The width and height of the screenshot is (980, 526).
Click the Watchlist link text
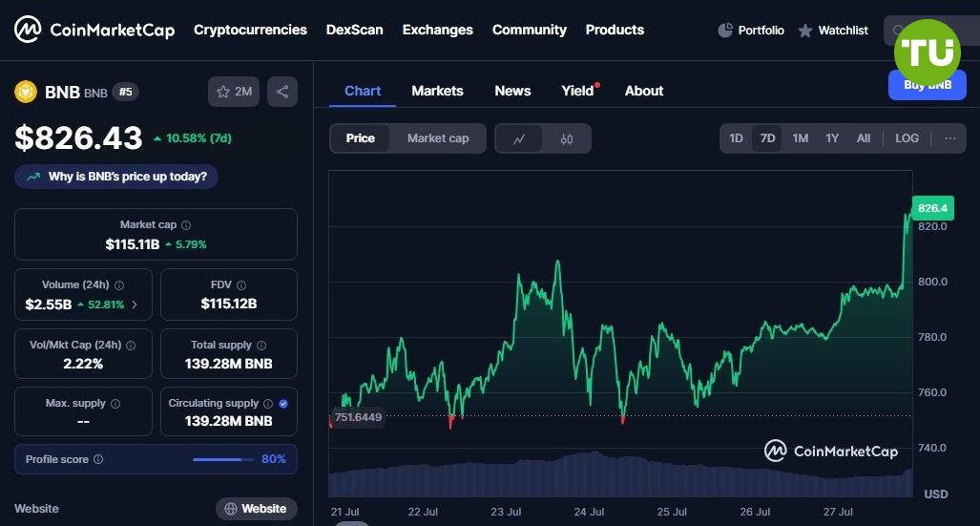click(844, 30)
